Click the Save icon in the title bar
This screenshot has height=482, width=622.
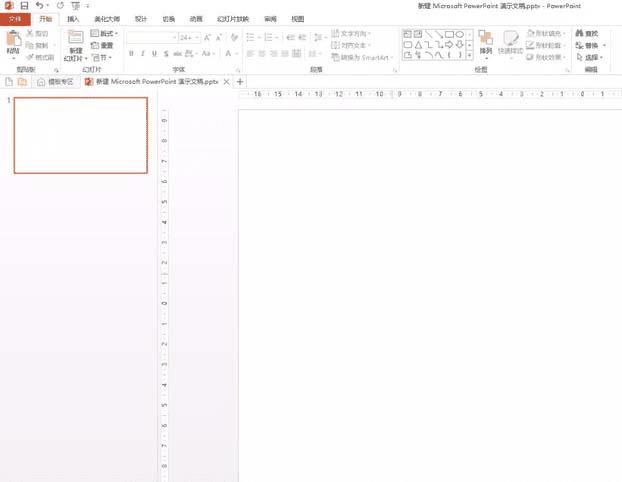tap(24, 6)
